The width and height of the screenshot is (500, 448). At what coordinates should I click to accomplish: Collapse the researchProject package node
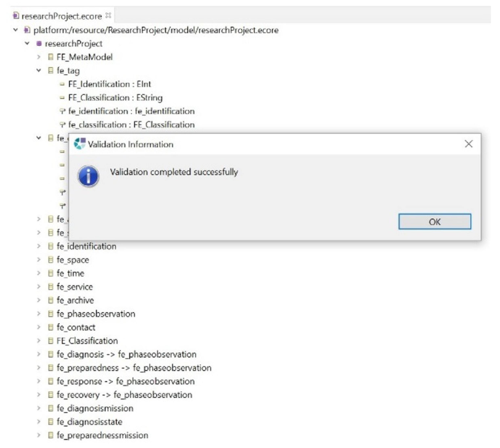click(x=27, y=43)
